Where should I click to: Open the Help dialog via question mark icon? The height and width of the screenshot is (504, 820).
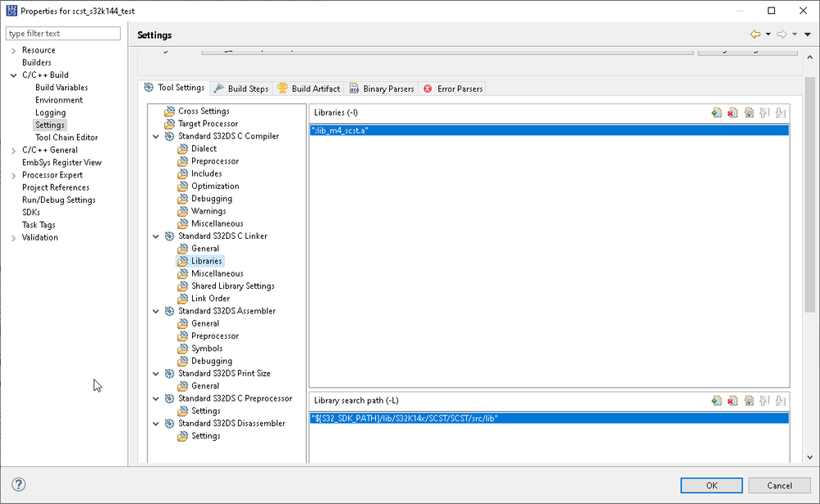18,484
